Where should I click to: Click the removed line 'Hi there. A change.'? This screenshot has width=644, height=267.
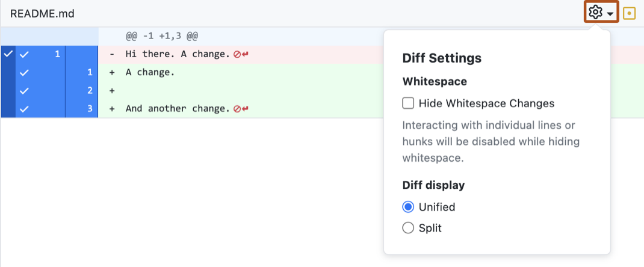click(x=178, y=54)
